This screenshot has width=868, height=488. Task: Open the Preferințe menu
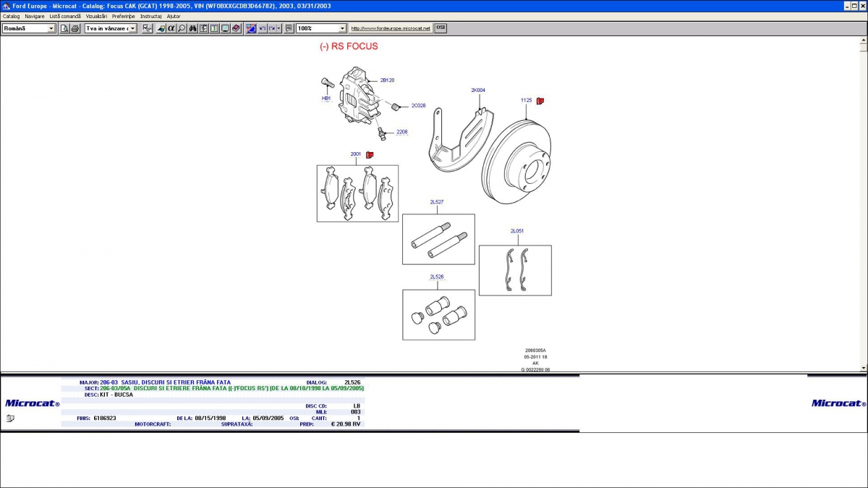pos(124,16)
